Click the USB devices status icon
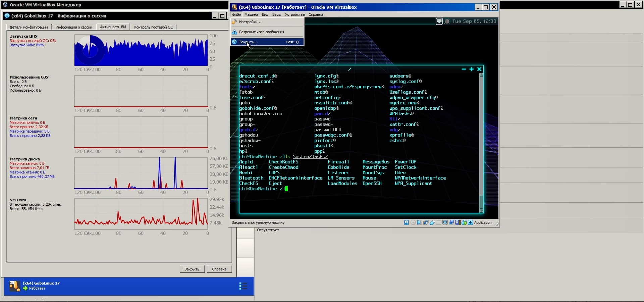The height and width of the screenshot is (302, 644). 432,222
